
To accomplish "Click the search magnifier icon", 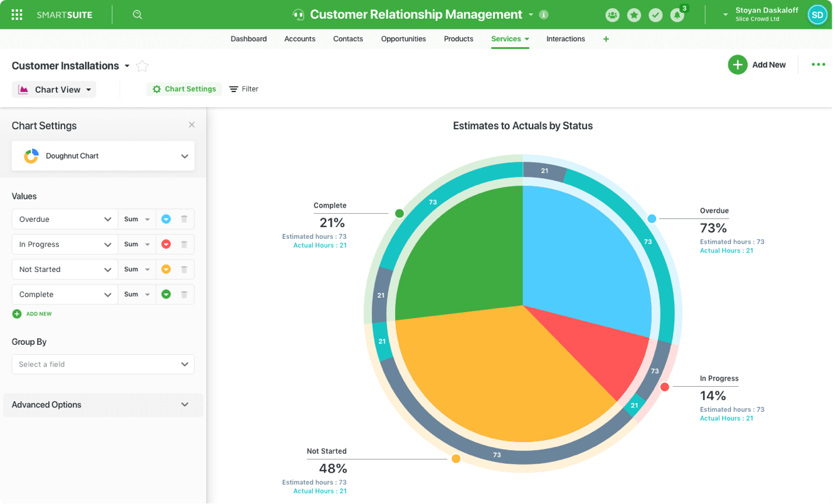I will pyautogui.click(x=137, y=14).
